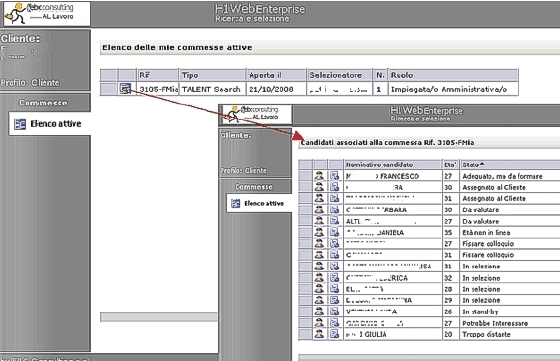Click 21/10/2008 date cell
This screenshot has height=361, width=560.
[x=276, y=89]
